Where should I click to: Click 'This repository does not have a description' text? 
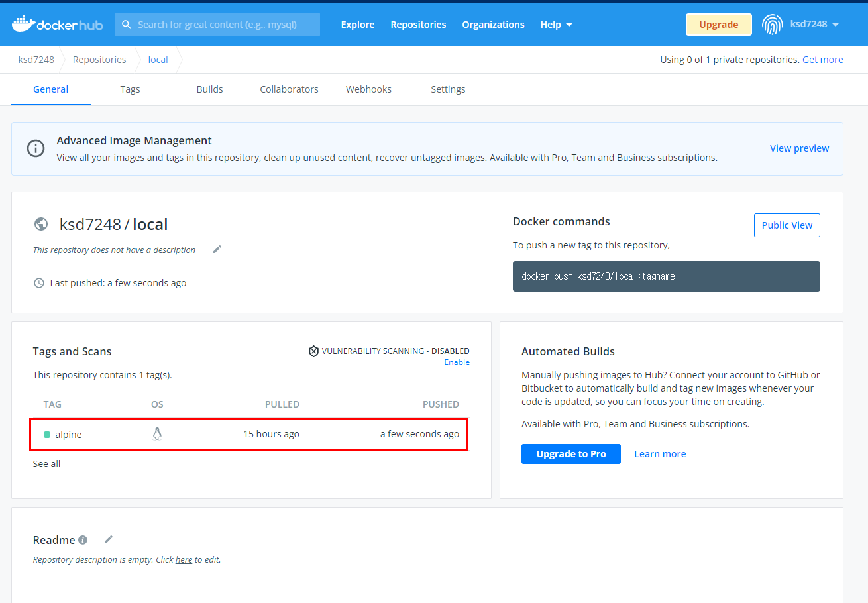coord(114,250)
